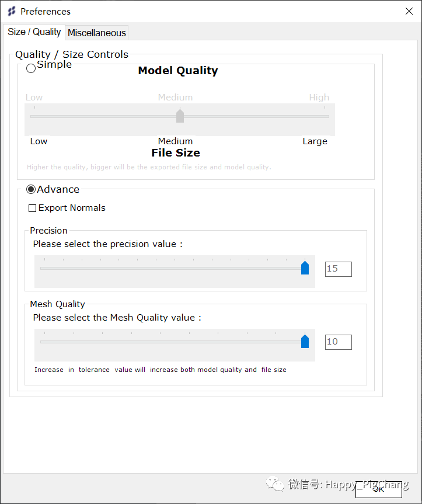This screenshot has width=422, height=504.
Task: Select the Simple radio button
Action: [x=31, y=68]
